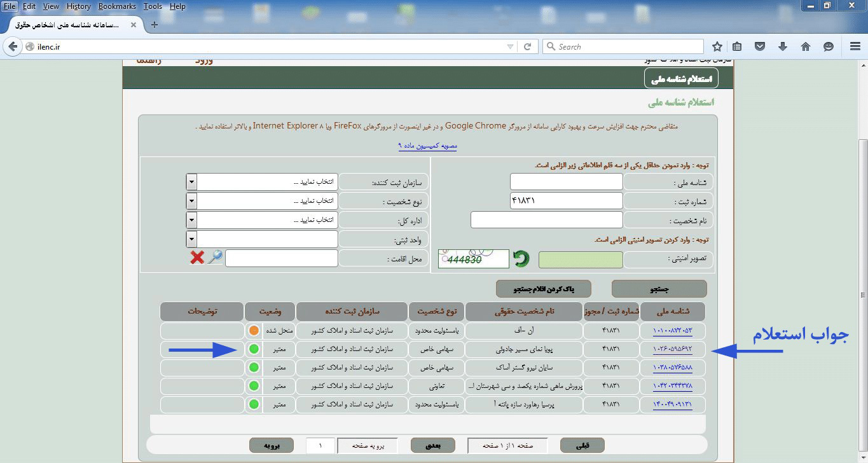868x463 pixels.
Task: Open national ID link ۱۰۴۲۰۳۴۴۳۷۸
Action: (x=672, y=385)
